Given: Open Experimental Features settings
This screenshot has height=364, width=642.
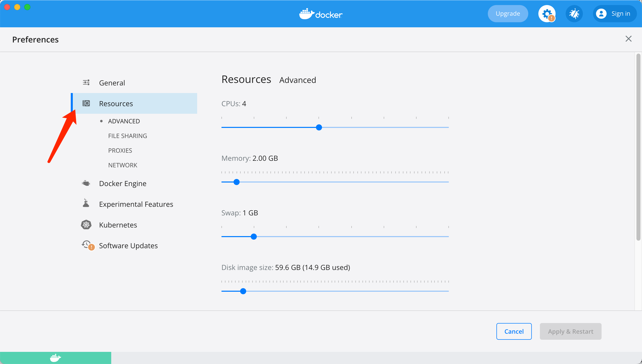Looking at the screenshot, I should coord(134,204).
